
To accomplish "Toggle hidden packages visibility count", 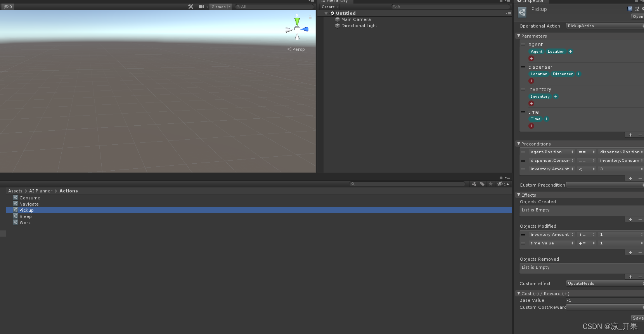I will (503, 184).
